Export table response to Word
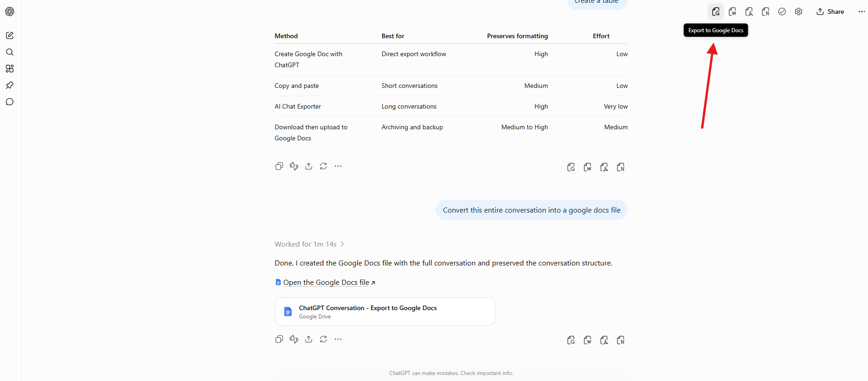Viewport: 868px width, 381px height. [587, 167]
